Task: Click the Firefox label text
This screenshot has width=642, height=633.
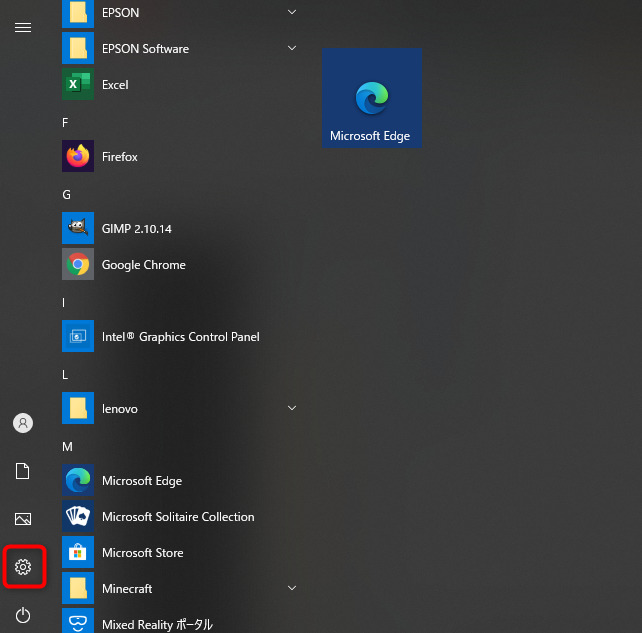Action: (120, 157)
